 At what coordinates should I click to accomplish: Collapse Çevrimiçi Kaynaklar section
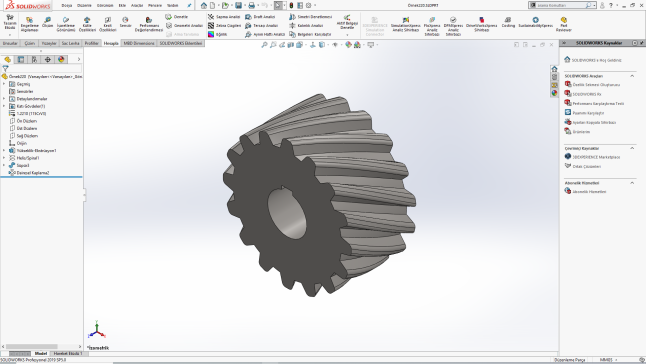(x=632, y=148)
